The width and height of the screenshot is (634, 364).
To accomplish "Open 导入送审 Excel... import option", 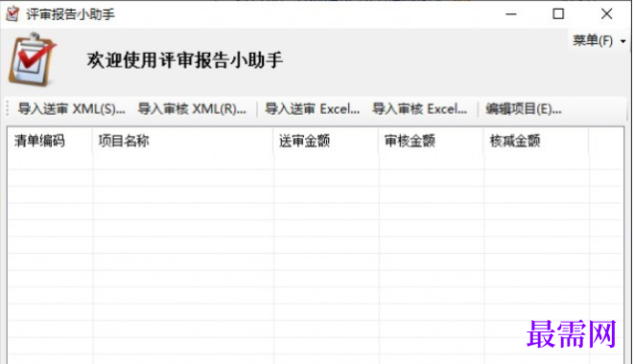I will click(x=312, y=109).
